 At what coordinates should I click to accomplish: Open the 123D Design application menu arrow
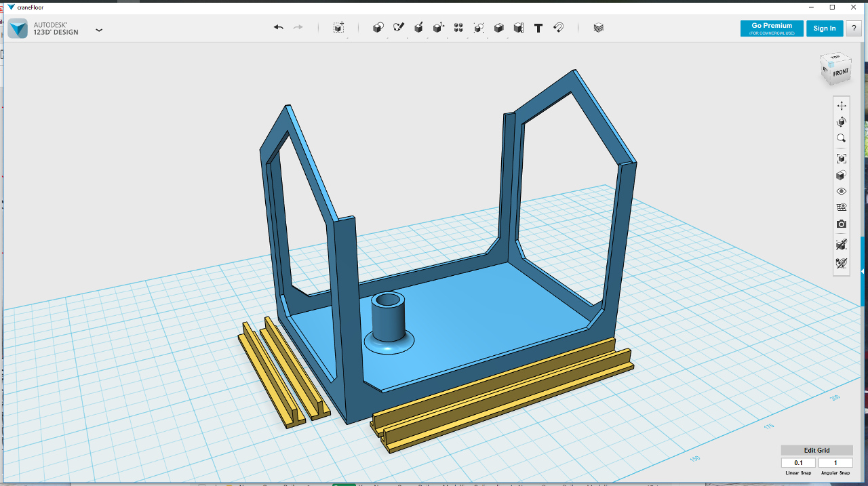tap(99, 30)
